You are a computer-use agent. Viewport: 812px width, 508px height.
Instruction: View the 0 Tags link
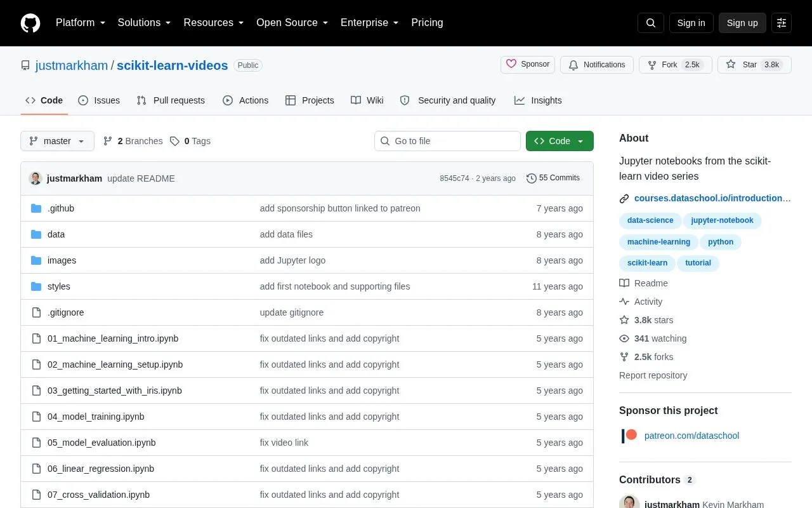coord(190,141)
